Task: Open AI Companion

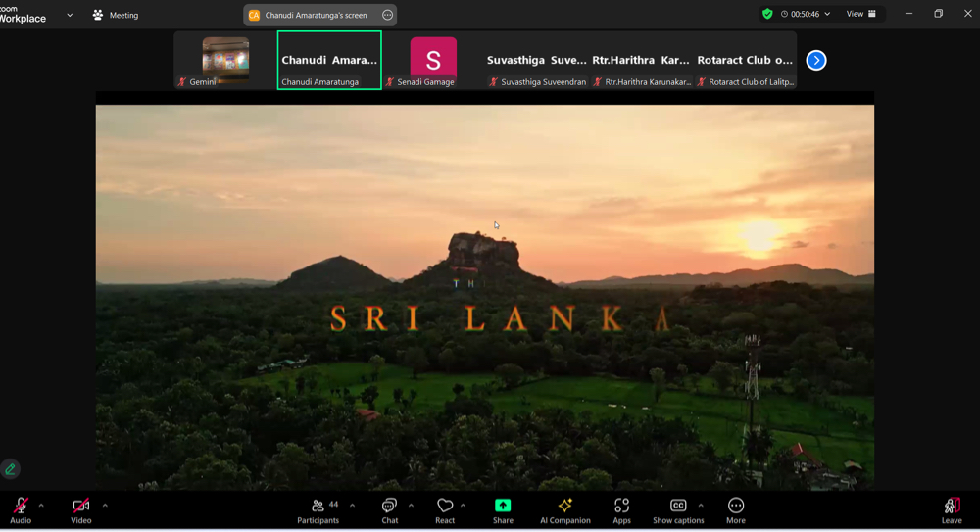Action: click(565, 508)
